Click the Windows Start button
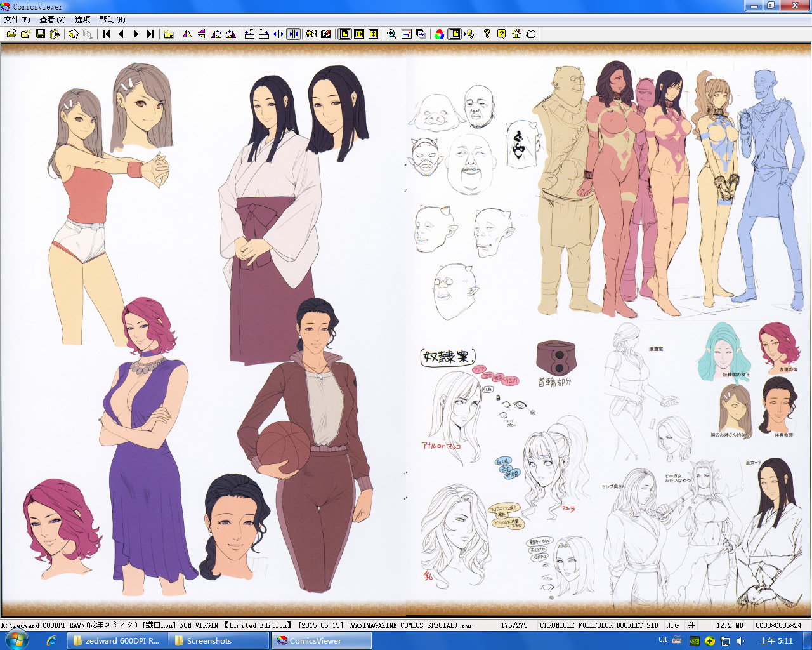Screen dimensions: 812x650 click(x=16, y=640)
